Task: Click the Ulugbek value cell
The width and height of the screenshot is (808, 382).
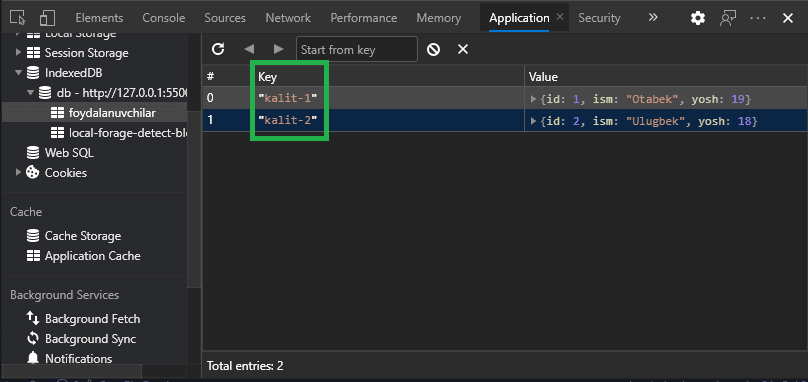Action: pos(666,121)
